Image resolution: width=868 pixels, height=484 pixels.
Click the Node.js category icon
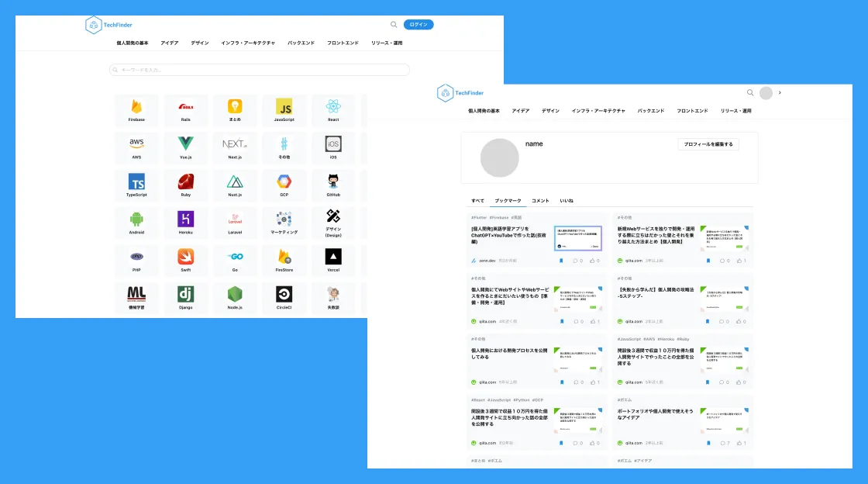point(235,298)
